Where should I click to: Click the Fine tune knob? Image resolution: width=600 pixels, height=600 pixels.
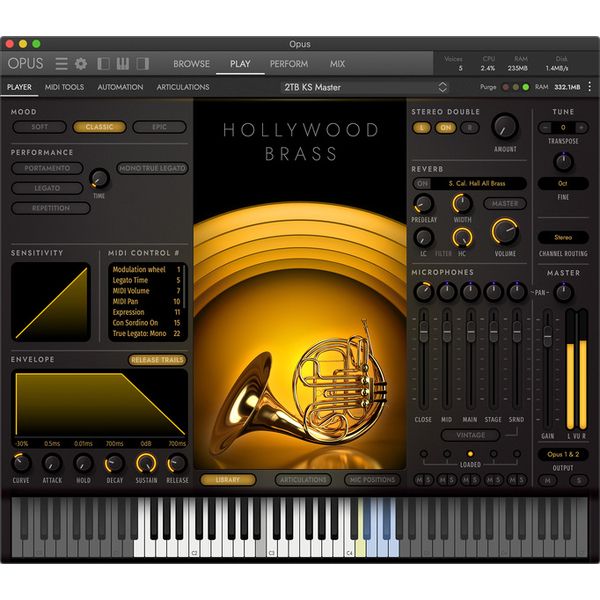point(563,162)
